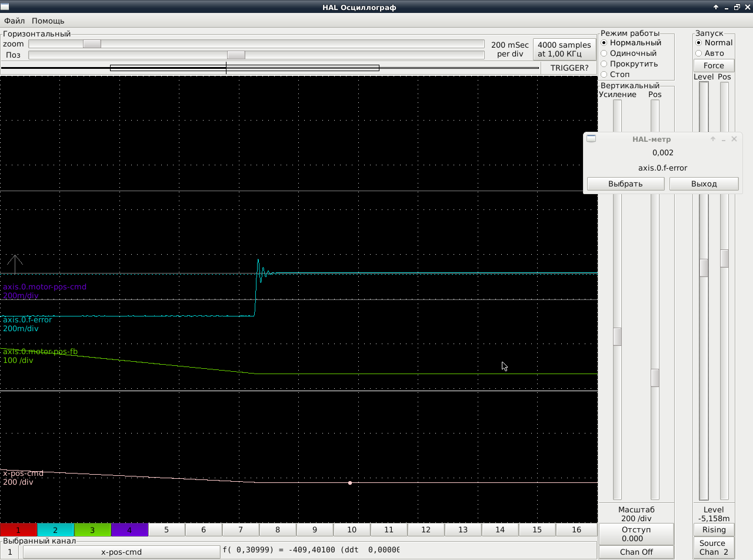This screenshot has height=560, width=753.
Task: Select green channel 3 button
Action: (x=92, y=530)
